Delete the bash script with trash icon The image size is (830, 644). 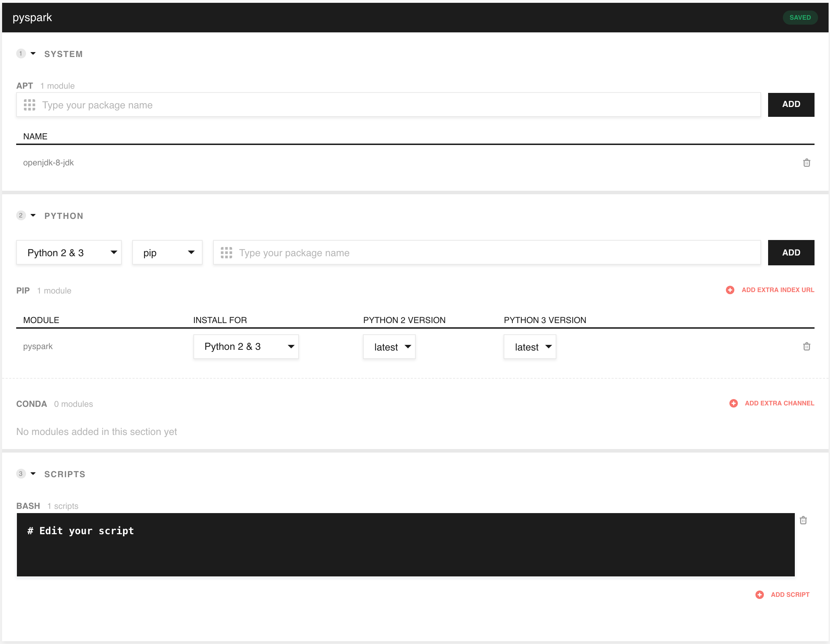pyautogui.click(x=803, y=520)
